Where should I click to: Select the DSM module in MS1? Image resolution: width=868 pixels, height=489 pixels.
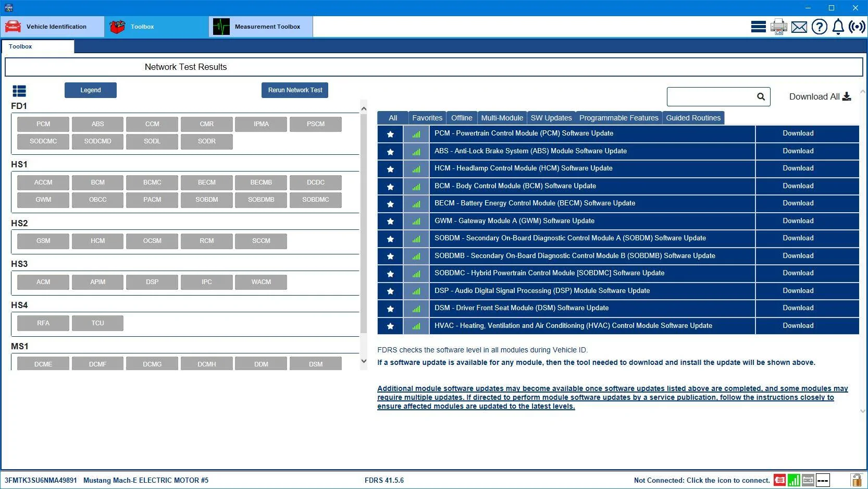point(316,364)
